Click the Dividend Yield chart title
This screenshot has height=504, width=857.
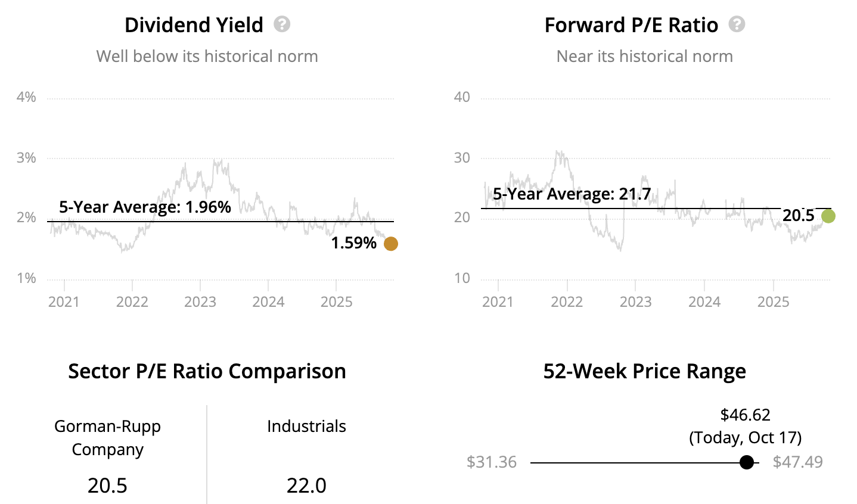[x=194, y=25]
